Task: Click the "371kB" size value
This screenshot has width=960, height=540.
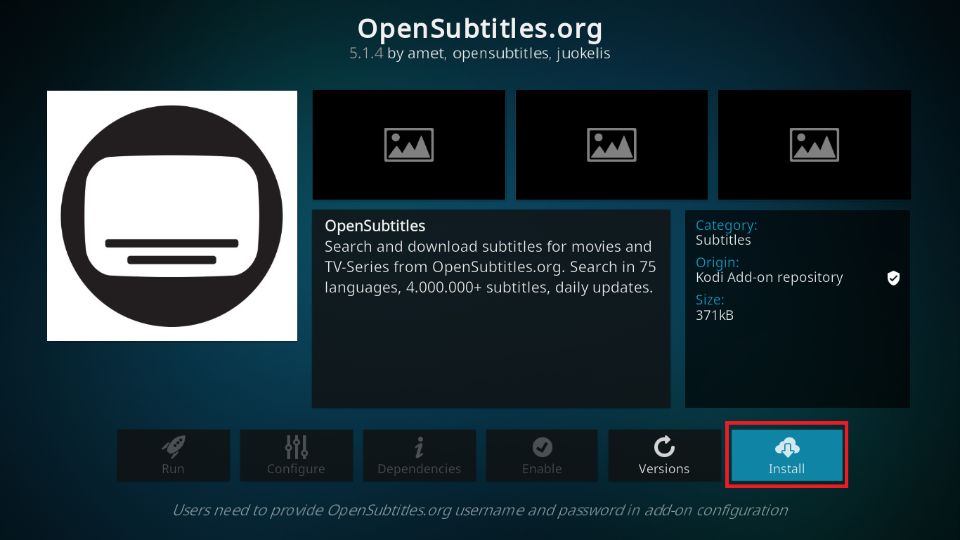Action: click(x=714, y=315)
